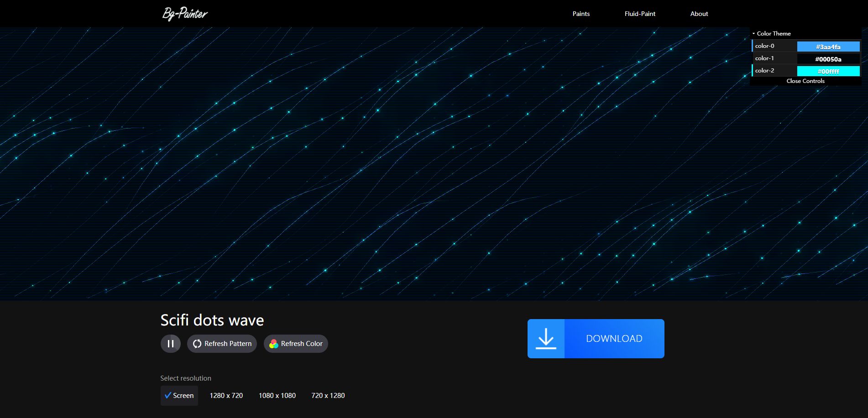Select the 1280 x 720 resolution
This screenshot has height=418, width=868.
[x=226, y=396]
